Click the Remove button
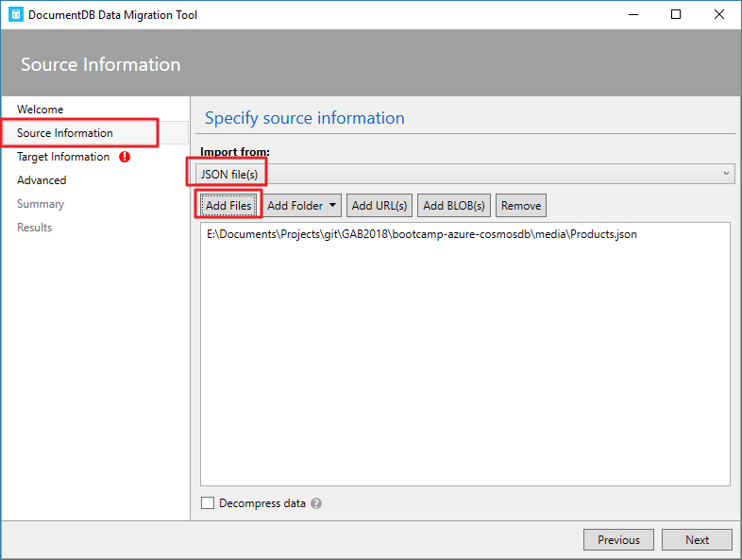 coord(521,206)
